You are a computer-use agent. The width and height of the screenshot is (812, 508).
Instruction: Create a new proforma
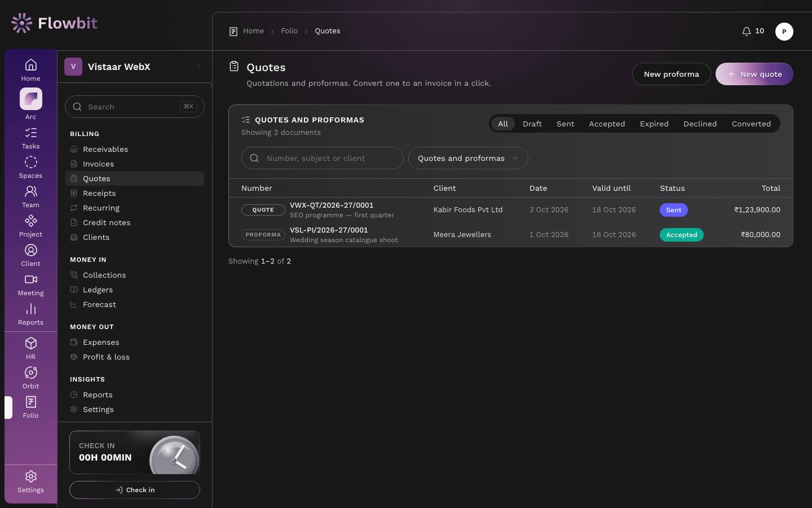pos(671,74)
